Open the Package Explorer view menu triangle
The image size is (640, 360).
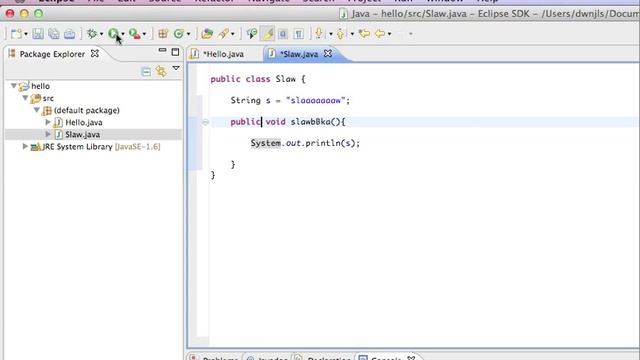coord(176,68)
